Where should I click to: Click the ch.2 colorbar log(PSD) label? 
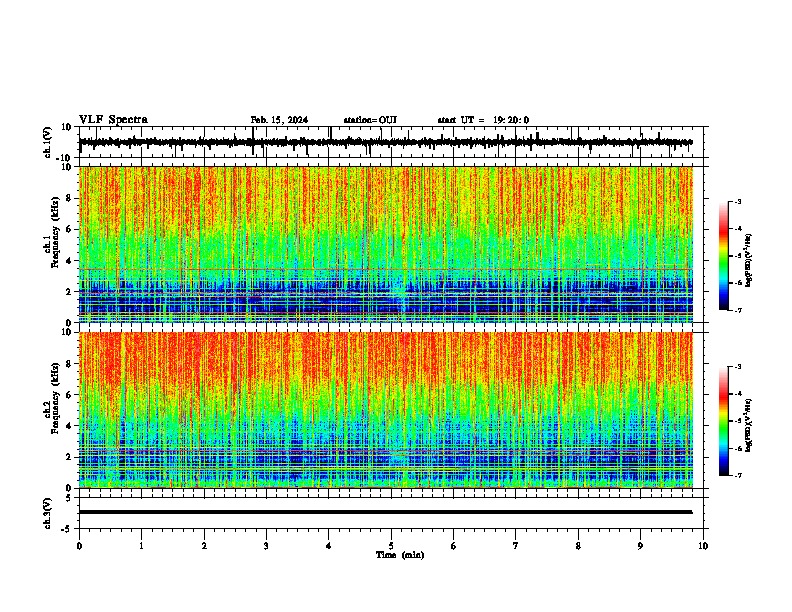[749, 426]
